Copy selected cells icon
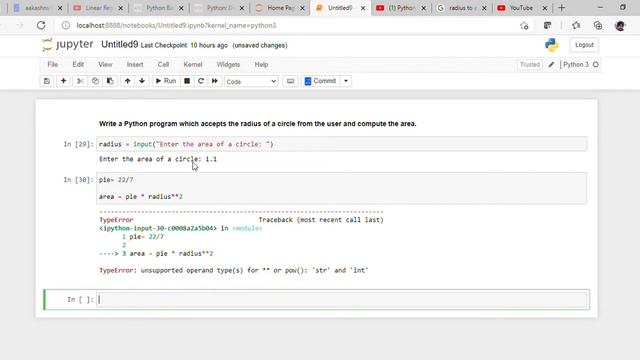 coord(95,81)
